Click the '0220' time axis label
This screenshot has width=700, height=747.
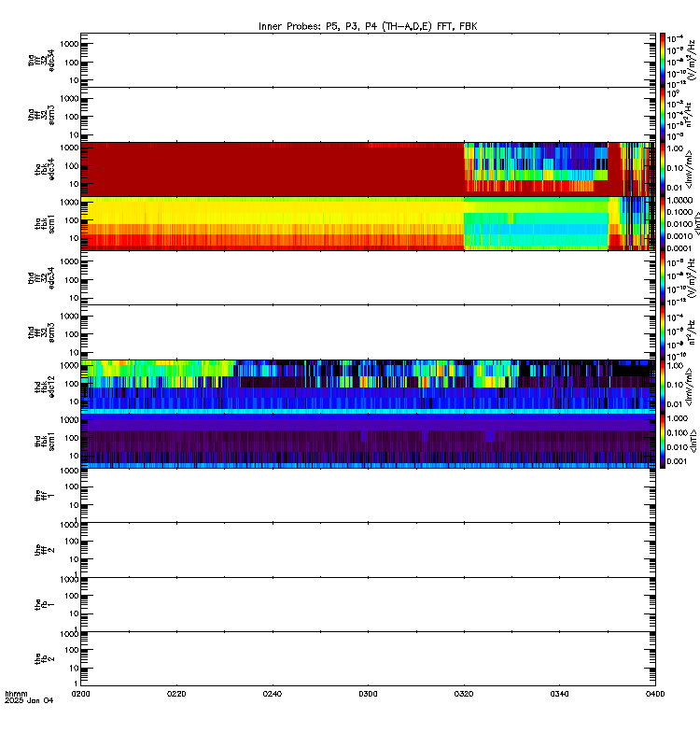click(176, 694)
